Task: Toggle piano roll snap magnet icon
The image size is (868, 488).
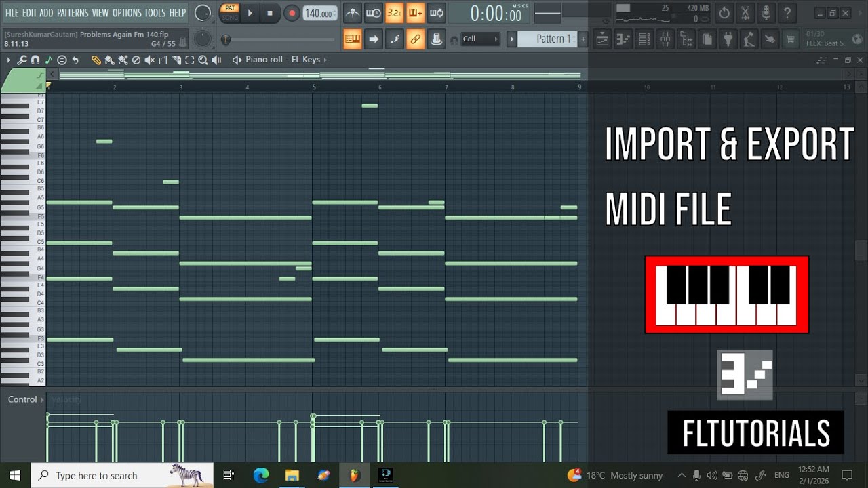Action: (35, 60)
